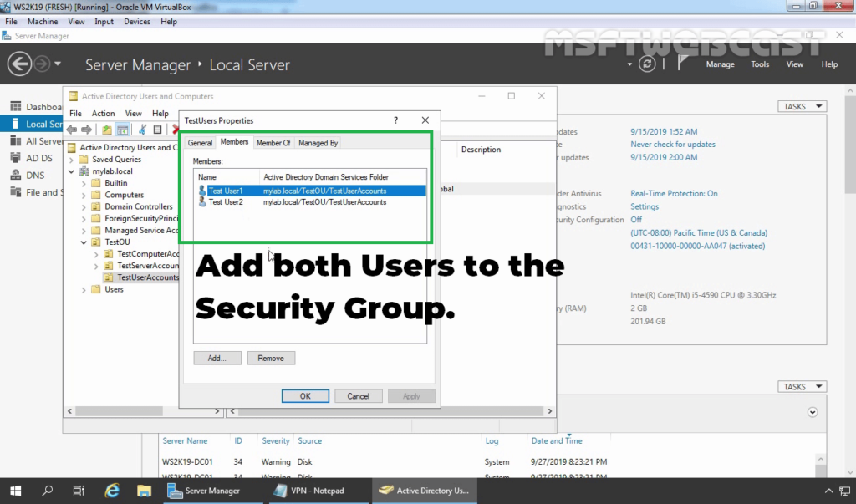
Task: Click the Up one level folder icon
Action: (x=106, y=130)
